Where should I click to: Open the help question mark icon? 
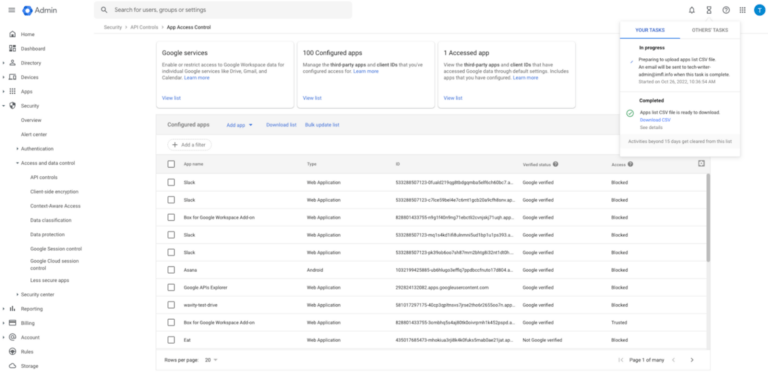coord(726,10)
